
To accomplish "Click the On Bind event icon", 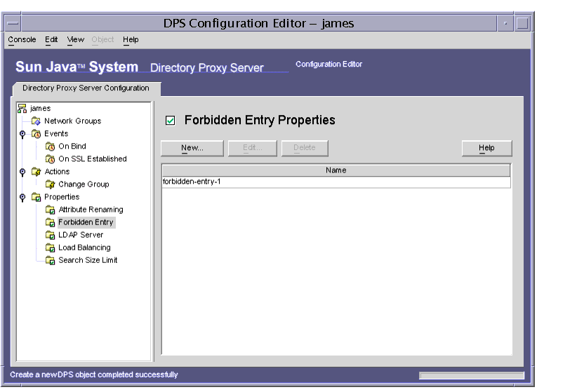I will 50,147.
